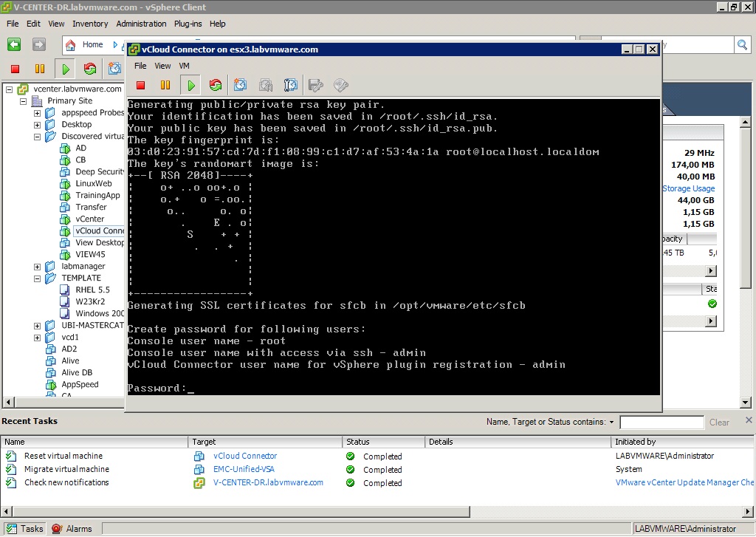The width and height of the screenshot is (756, 537).
Task: Open the View menu in the console window
Action: tap(162, 66)
